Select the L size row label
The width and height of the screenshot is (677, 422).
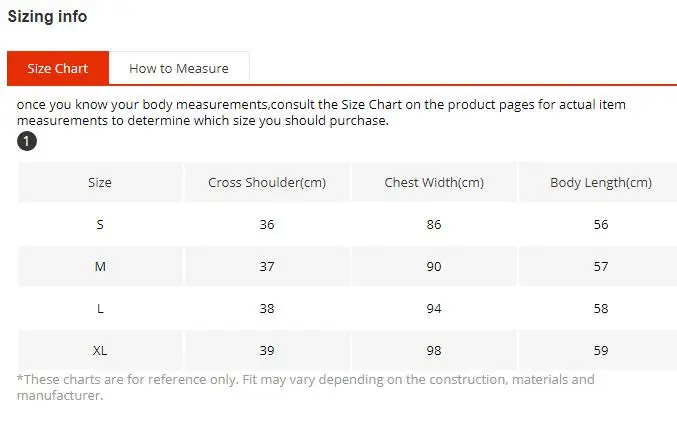(x=100, y=308)
